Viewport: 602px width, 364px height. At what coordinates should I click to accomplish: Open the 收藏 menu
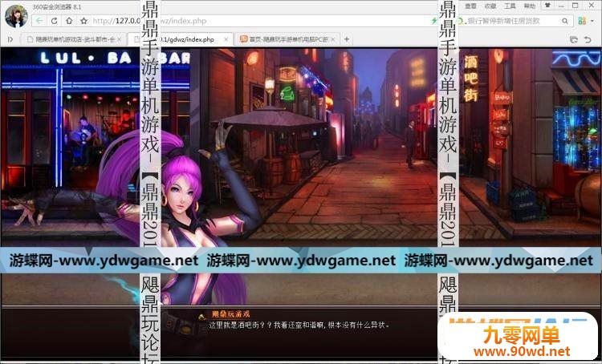490,6
